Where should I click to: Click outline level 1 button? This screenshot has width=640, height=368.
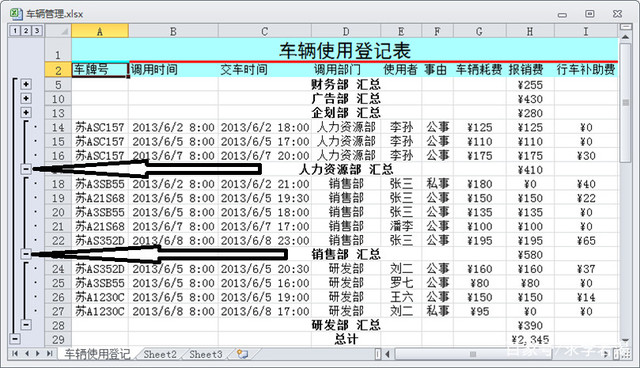click(x=15, y=31)
